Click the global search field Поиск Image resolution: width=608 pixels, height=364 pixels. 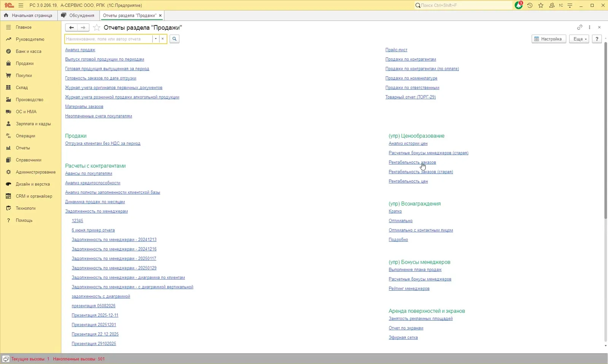click(x=464, y=5)
